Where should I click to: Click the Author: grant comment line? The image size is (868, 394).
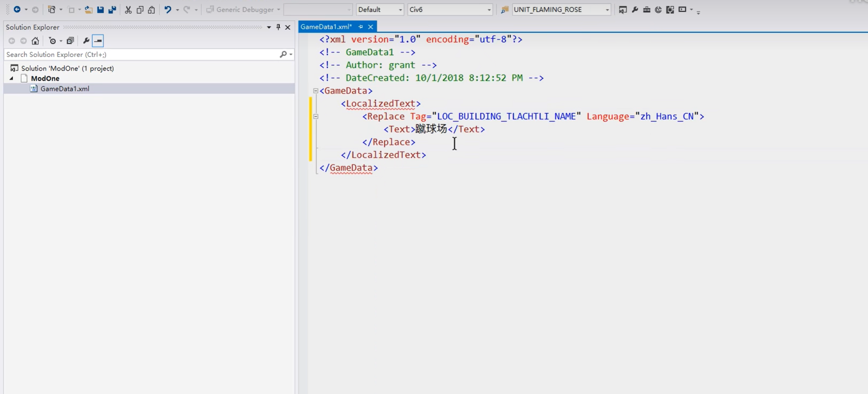(x=378, y=65)
